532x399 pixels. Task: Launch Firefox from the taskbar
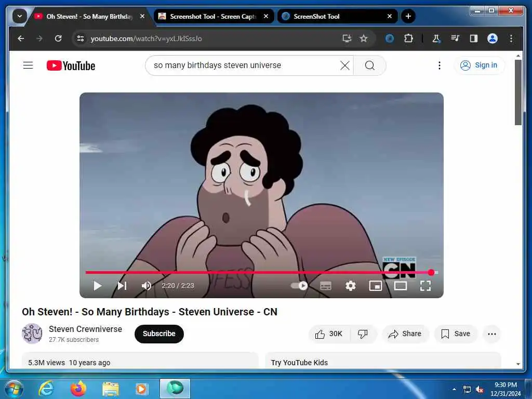click(x=78, y=389)
